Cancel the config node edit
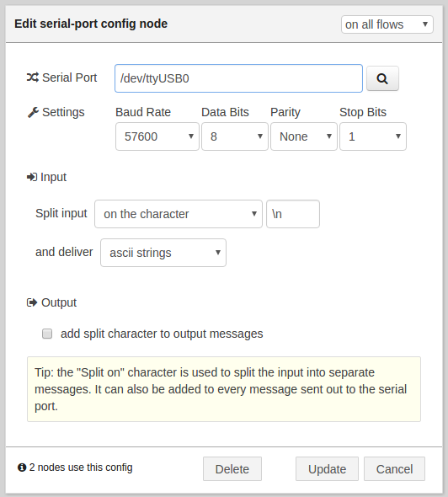This screenshot has width=448, height=497. pos(394,469)
